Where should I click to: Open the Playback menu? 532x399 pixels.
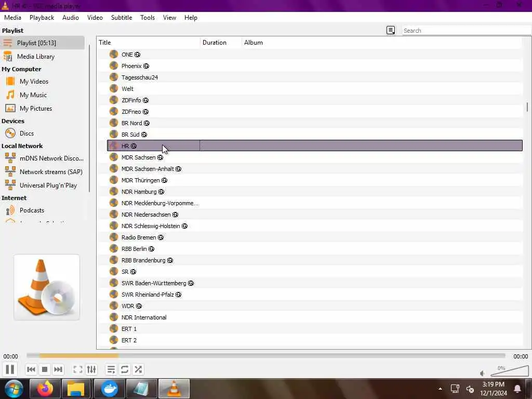click(x=42, y=18)
